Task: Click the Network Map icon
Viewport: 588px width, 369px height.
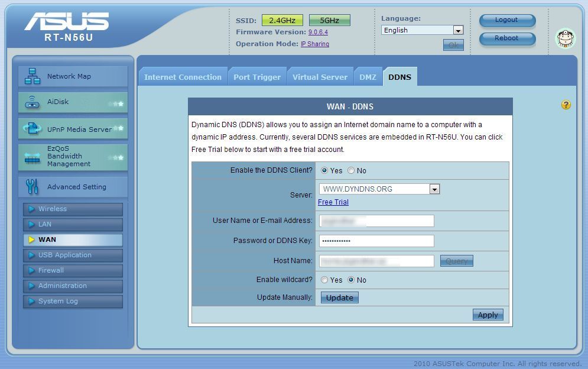Action: pyautogui.click(x=32, y=76)
